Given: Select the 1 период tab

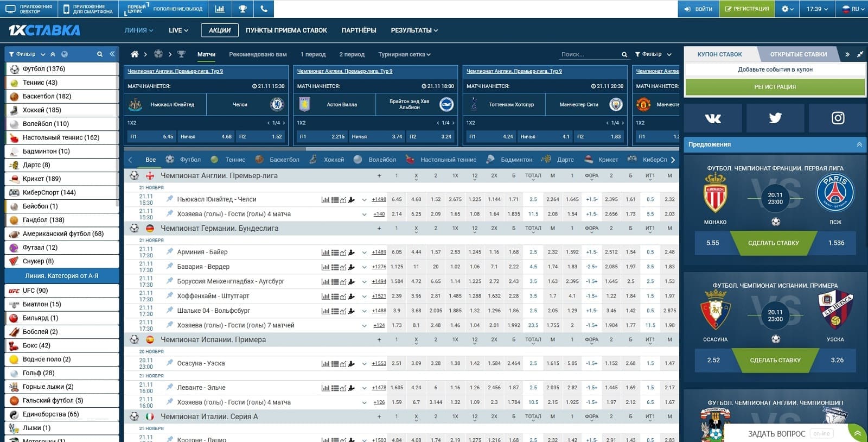Looking at the screenshot, I should 313,54.
